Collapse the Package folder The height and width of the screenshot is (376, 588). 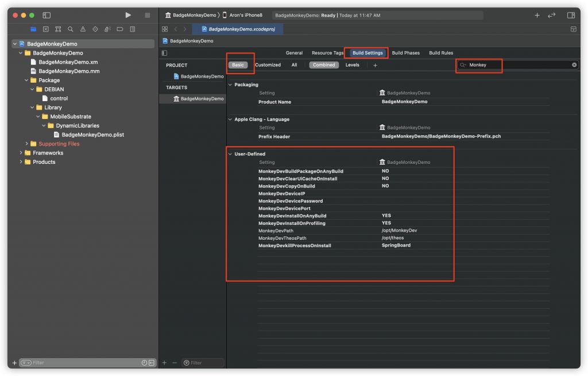26,80
